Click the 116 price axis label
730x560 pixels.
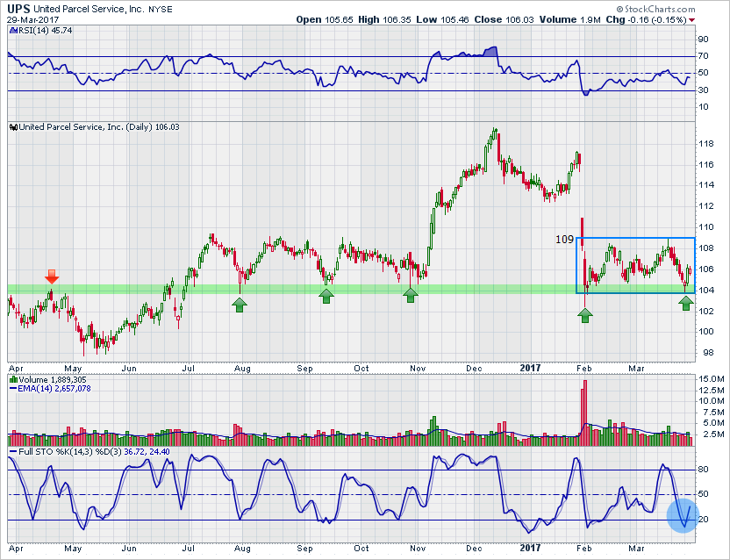[705, 165]
